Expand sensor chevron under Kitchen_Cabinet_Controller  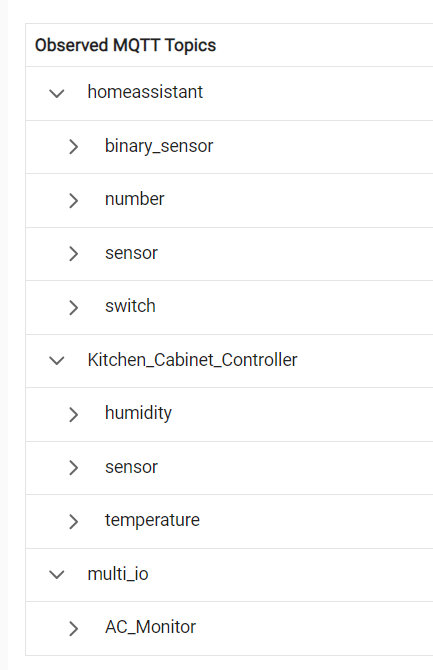[x=74, y=468]
